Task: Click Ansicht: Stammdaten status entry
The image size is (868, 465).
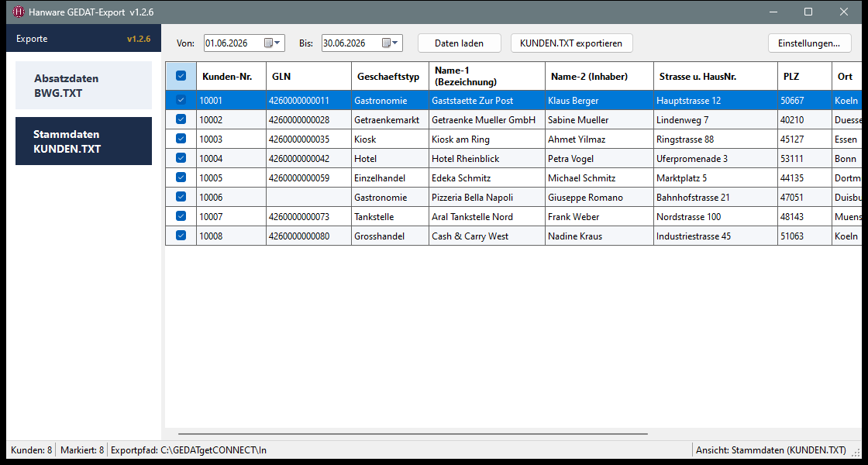Action: click(771, 450)
